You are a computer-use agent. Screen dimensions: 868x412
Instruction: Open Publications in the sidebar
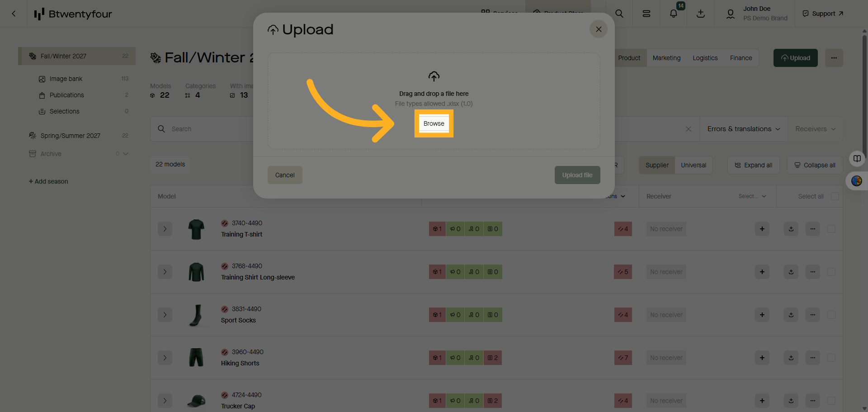[67, 95]
